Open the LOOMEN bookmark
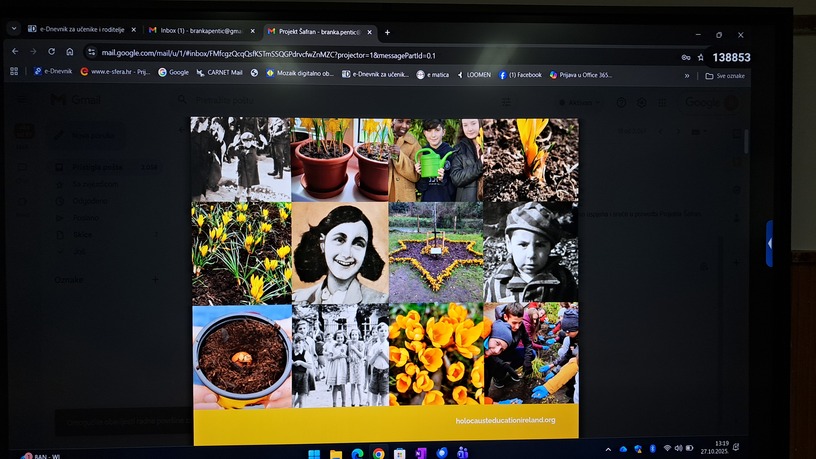The width and height of the screenshot is (816, 459). 473,74
